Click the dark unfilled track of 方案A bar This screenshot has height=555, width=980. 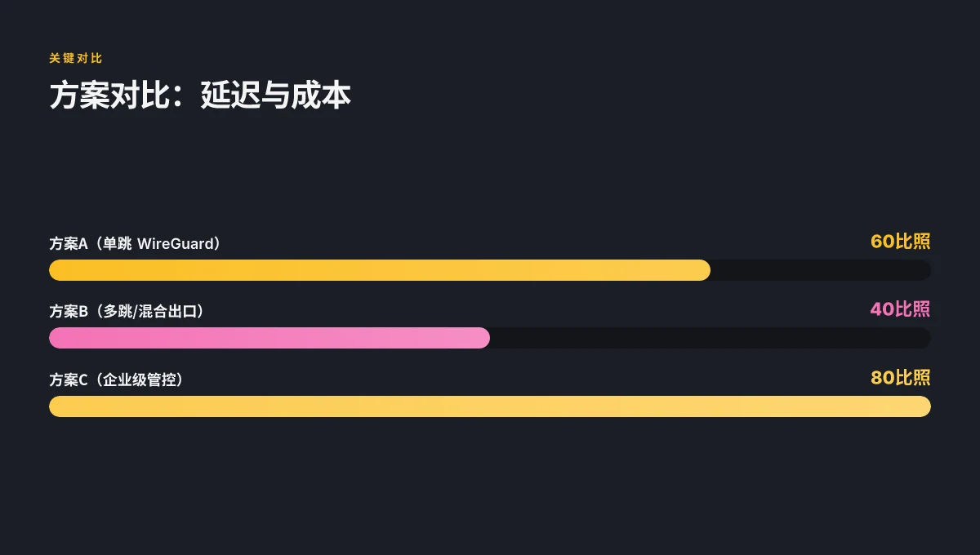tap(821, 270)
